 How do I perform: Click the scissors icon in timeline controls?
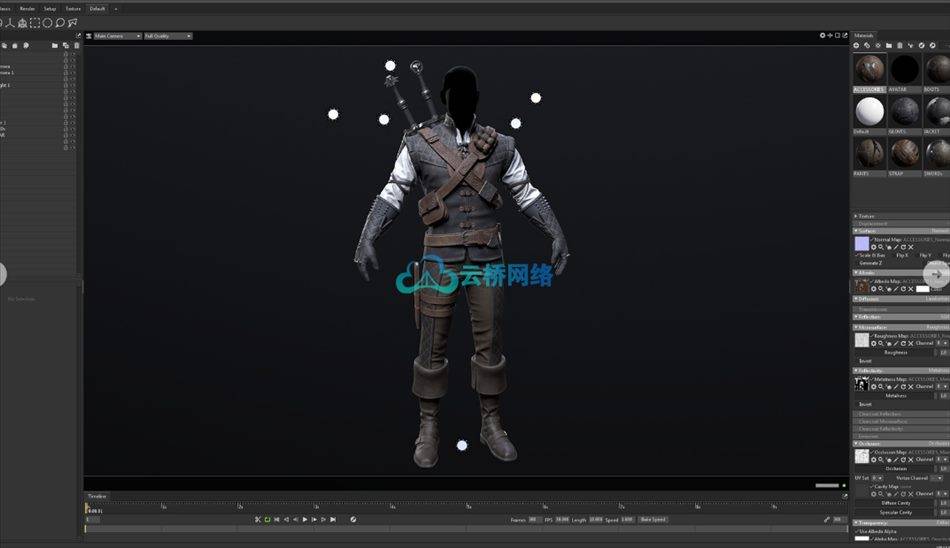(x=257, y=520)
